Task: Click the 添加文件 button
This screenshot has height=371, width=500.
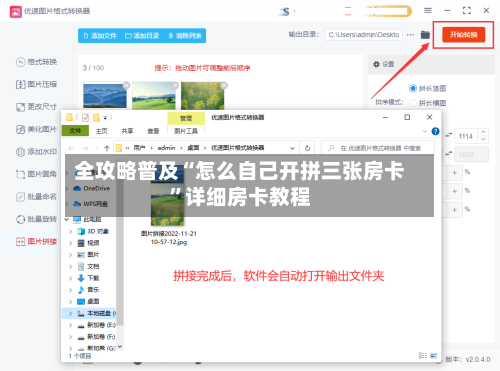Action: 100,36
